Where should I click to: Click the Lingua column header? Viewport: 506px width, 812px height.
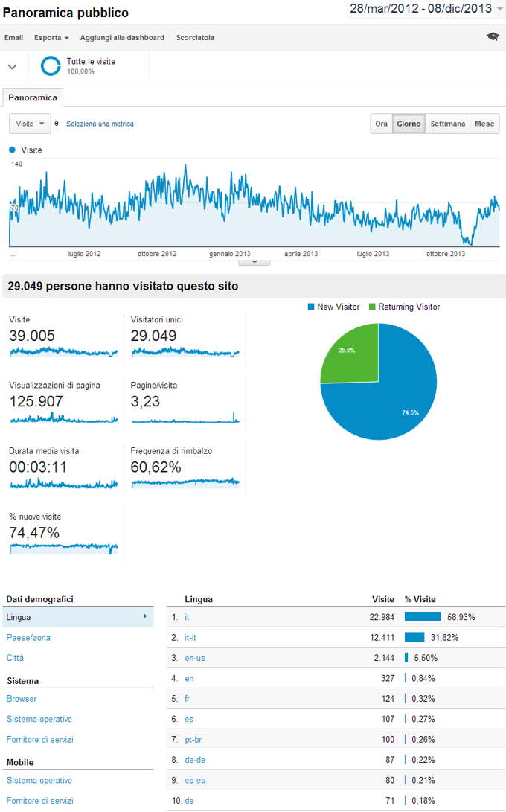pyautogui.click(x=199, y=599)
